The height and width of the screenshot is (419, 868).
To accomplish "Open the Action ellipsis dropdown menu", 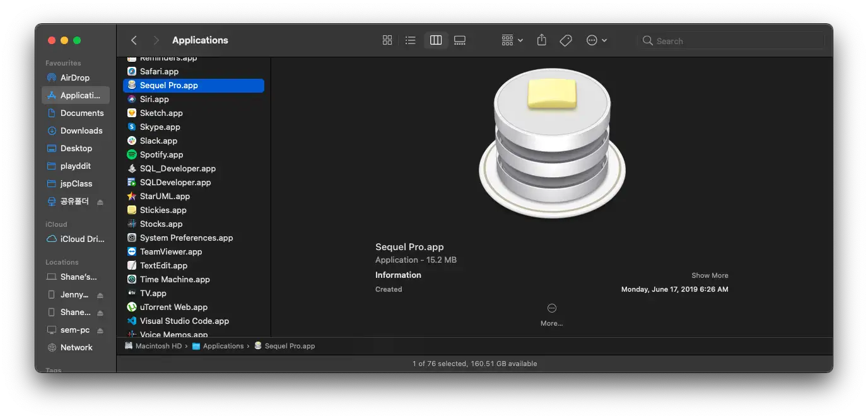I will [596, 40].
